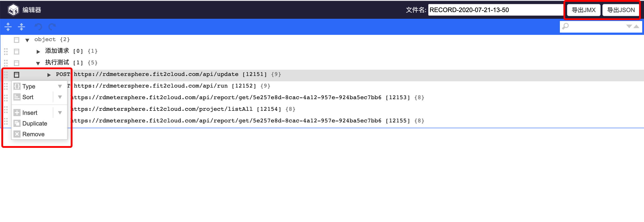This screenshot has width=644, height=222.
Task: Open the Type submenu arrow
Action: (60, 86)
